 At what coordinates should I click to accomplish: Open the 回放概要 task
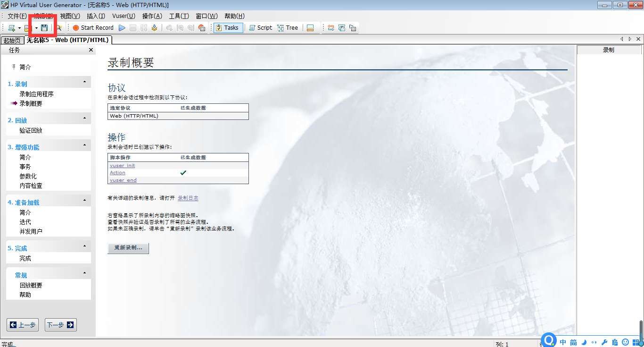pyautogui.click(x=31, y=285)
